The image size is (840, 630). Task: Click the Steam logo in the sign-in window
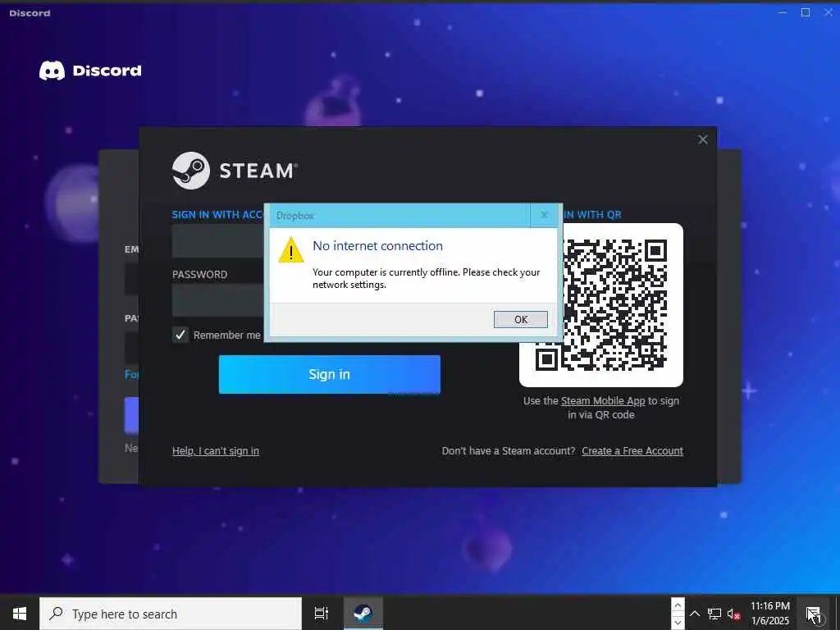click(x=190, y=171)
